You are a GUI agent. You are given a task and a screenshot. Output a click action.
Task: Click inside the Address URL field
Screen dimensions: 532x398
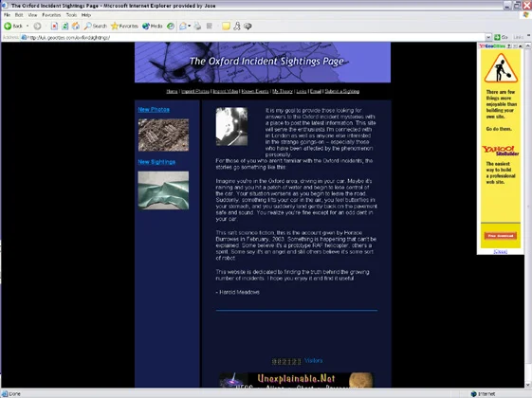pos(254,37)
